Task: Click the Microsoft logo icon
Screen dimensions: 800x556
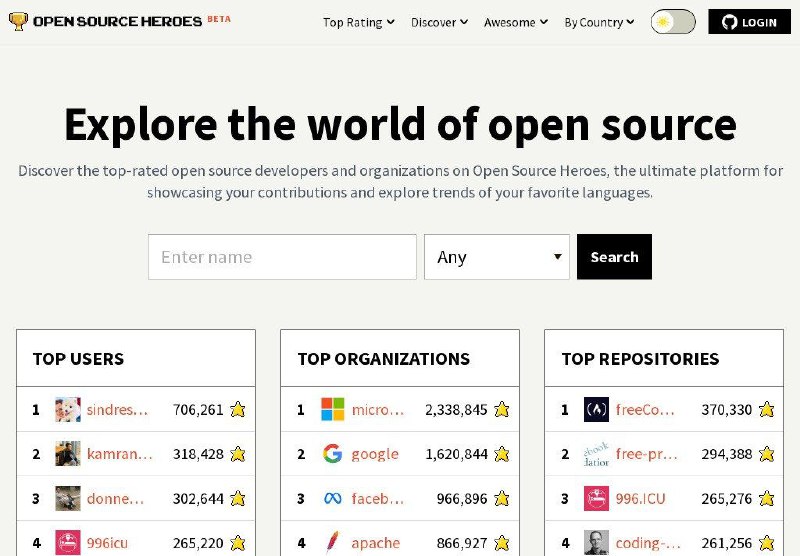Action: [x=332, y=409]
